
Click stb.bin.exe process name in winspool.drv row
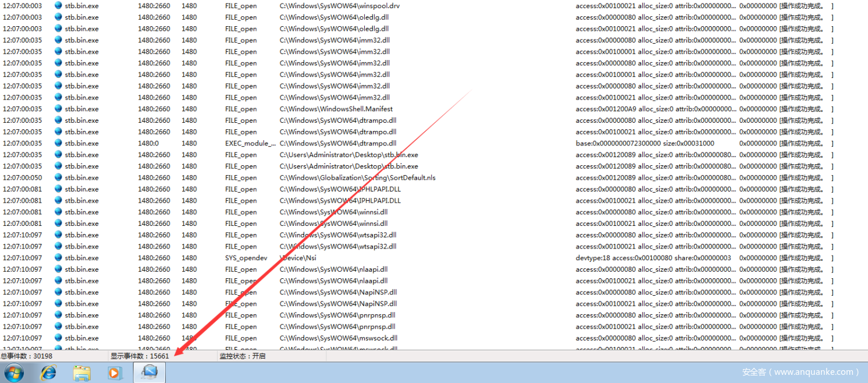click(81, 6)
